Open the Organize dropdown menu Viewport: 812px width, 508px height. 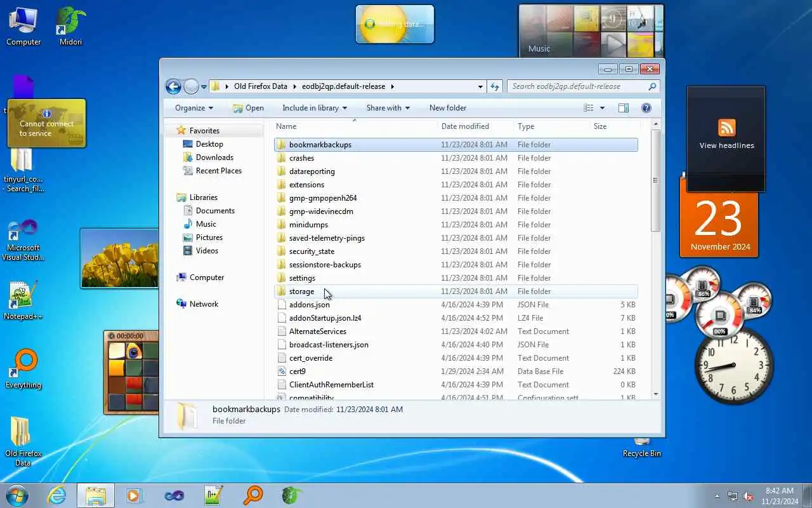point(194,108)
